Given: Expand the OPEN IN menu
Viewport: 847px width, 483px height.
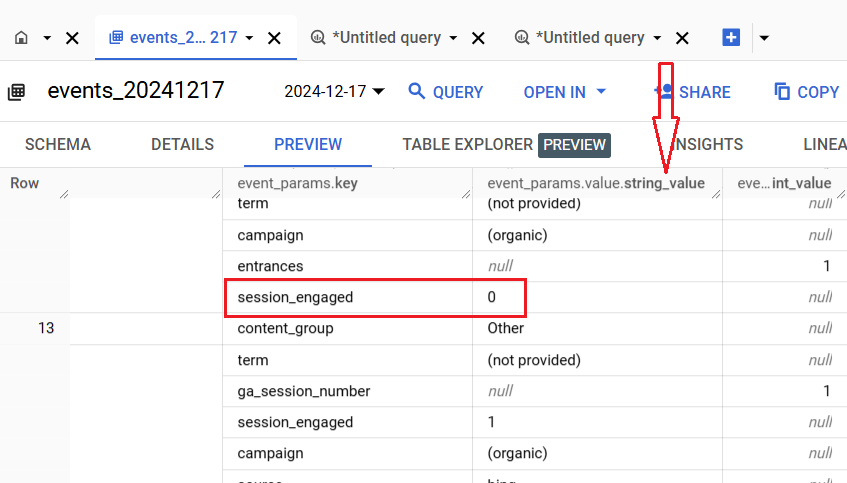Looking at the screenshot, I should (x=564, y=92).
